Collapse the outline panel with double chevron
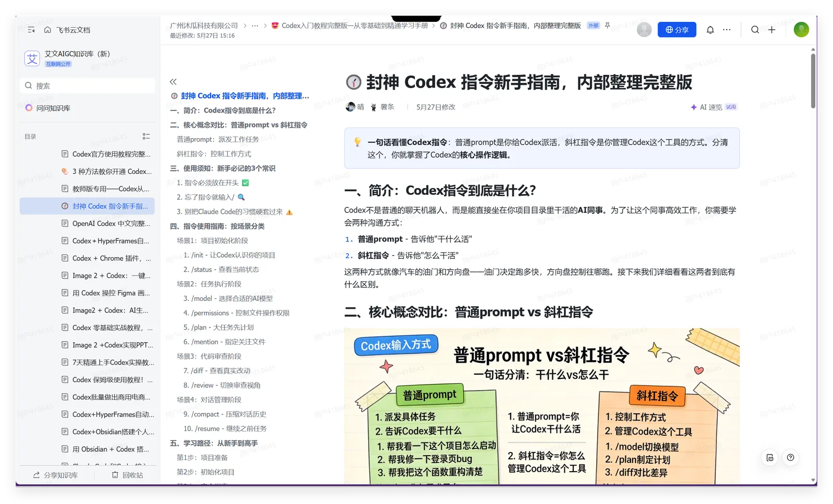 (173, 82)
